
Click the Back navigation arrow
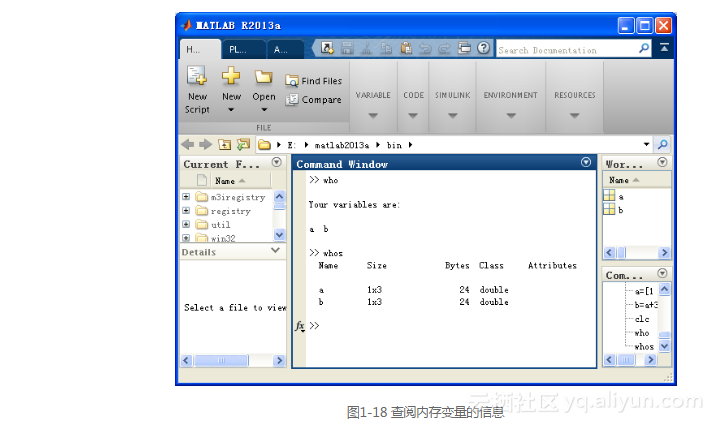pos(188,145)
